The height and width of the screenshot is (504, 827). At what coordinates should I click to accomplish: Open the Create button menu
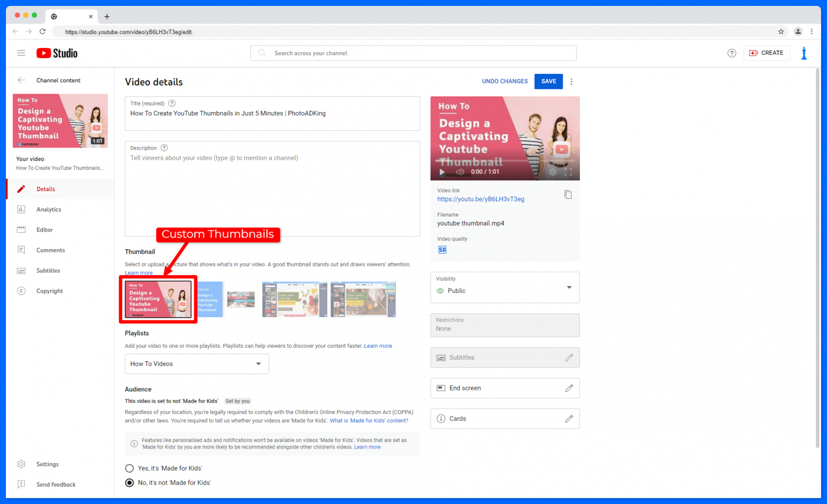[x=766, y=53]
